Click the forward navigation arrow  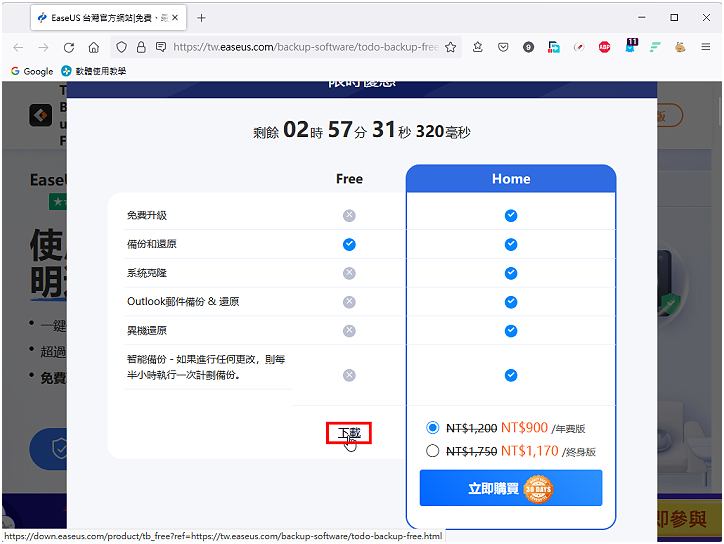[x=43, y=47]
